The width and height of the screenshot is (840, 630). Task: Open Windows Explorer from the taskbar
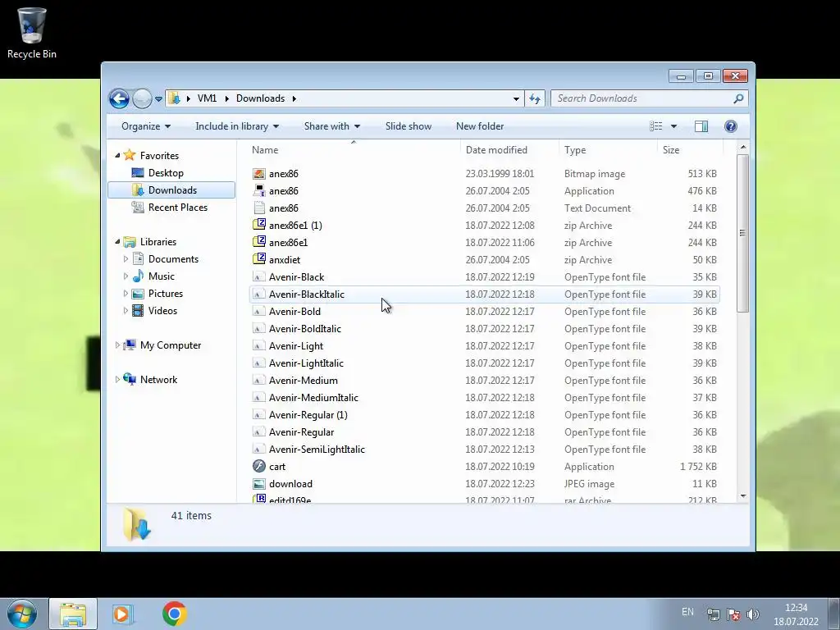[x=73, y=614]
